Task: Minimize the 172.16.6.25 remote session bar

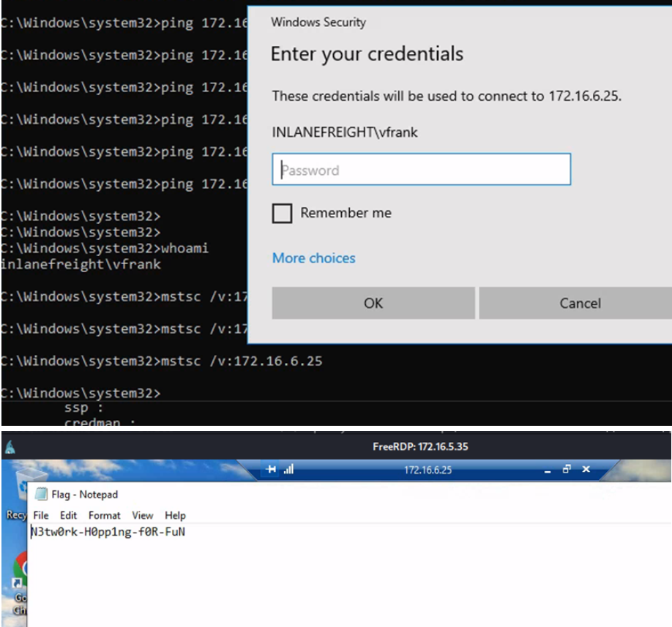Action: (548, 470)
